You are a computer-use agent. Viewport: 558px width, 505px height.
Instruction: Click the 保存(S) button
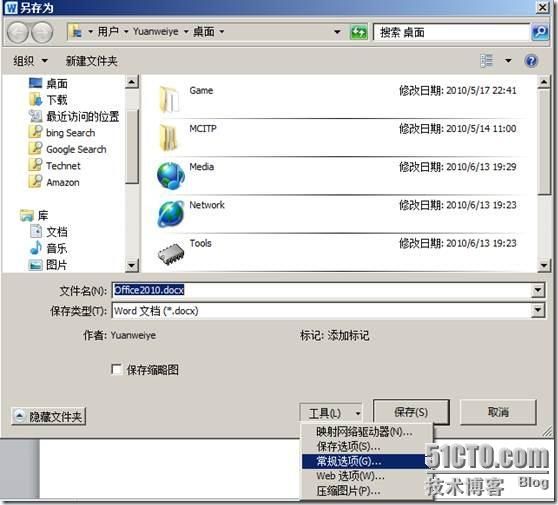click(x=411, y=412)
